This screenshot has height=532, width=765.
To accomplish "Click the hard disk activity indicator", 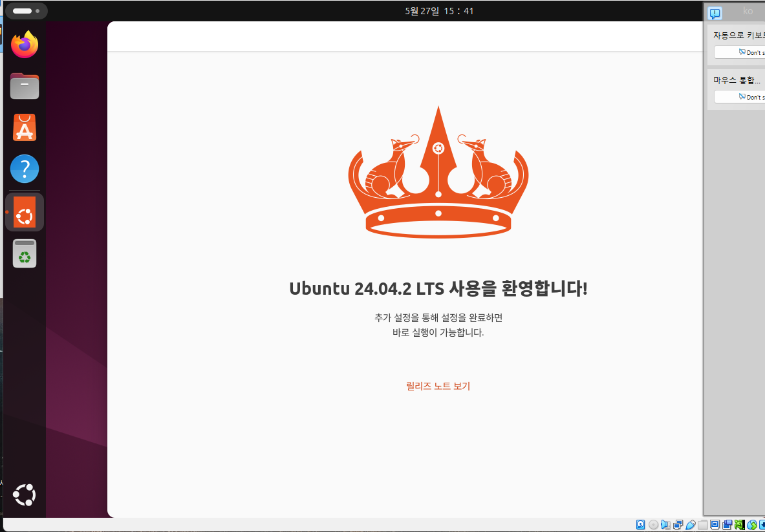I will tap(641, 525).
